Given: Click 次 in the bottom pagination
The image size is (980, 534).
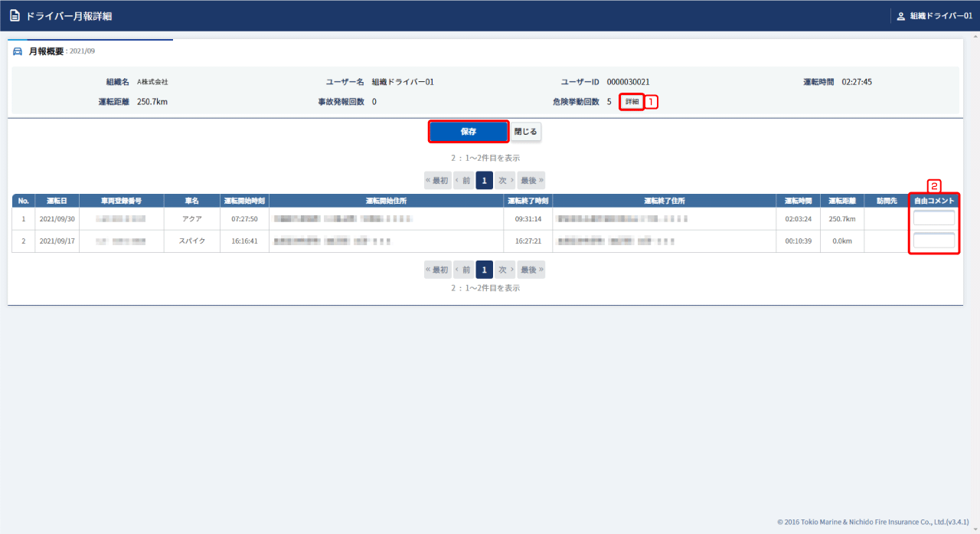Looking at the screenshot, I should [505, 270].
